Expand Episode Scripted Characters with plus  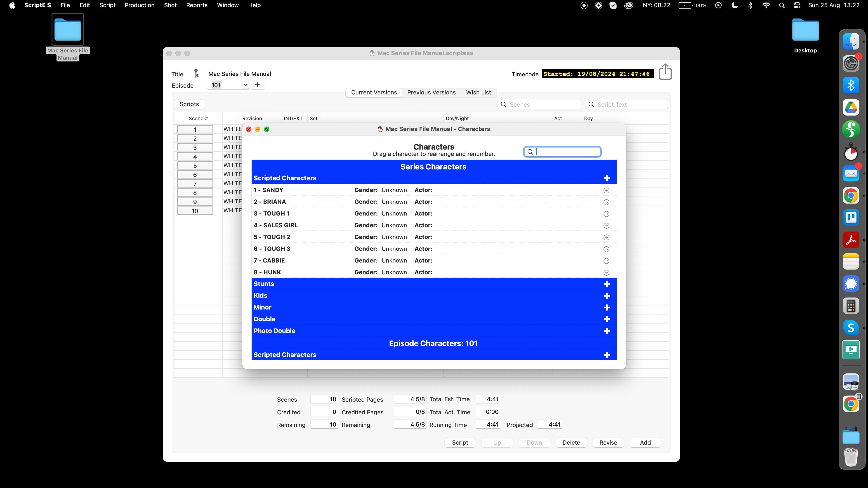tap(606, 355)
